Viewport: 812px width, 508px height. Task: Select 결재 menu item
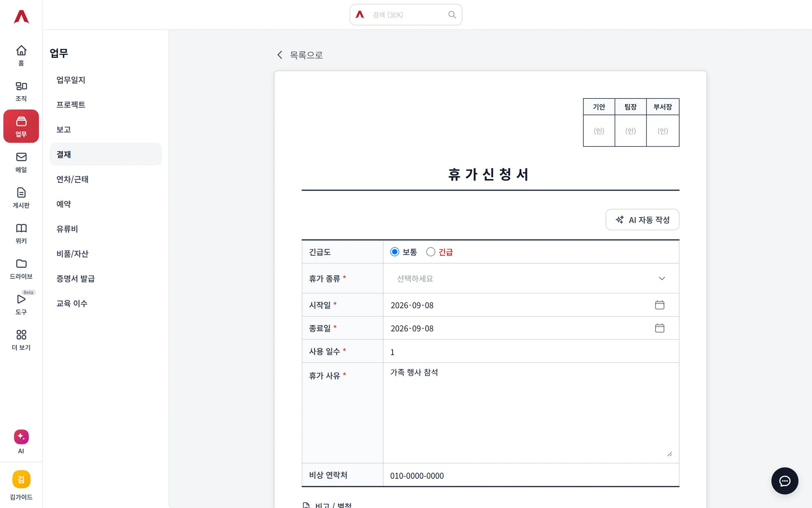click(106, 154)
